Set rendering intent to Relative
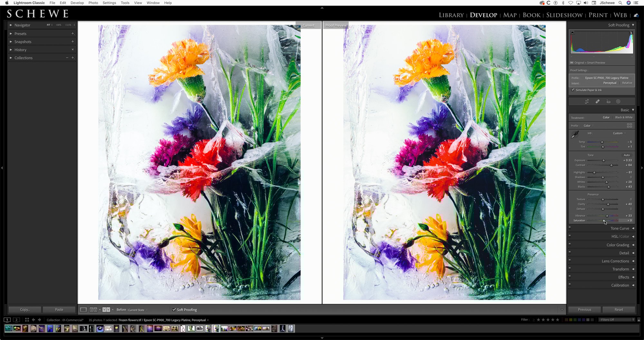 (x=627, y=83)
